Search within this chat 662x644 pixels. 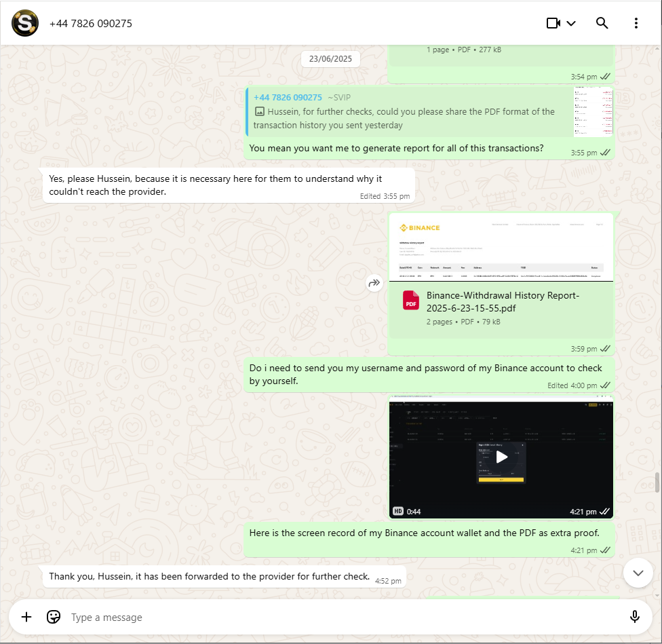(x=602, y=23)
